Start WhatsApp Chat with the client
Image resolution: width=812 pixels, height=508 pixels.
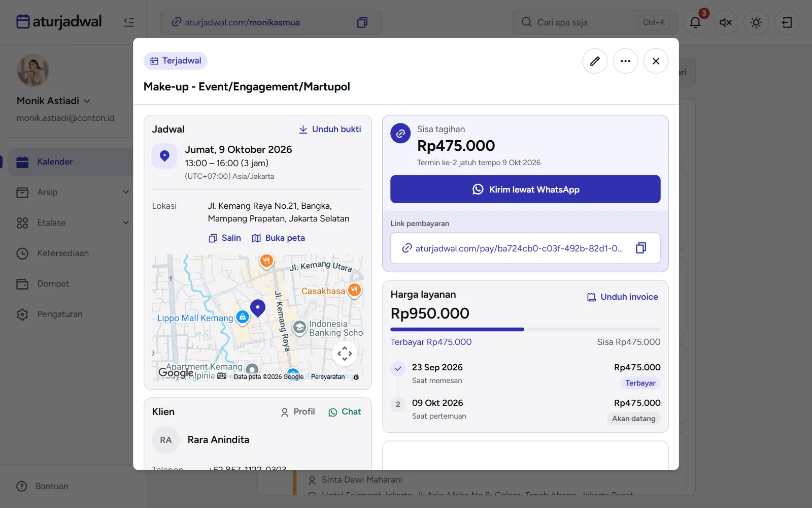345,412
